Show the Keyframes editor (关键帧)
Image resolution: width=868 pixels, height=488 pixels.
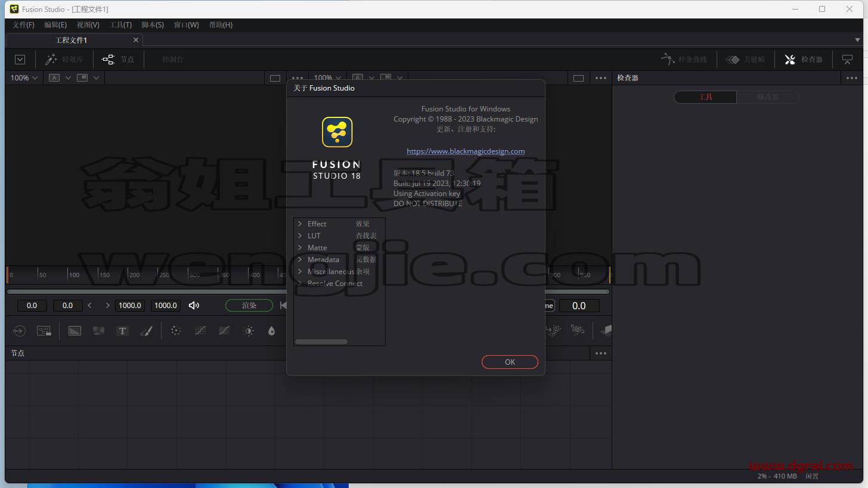pyautogui.click(x=745, y=59)
